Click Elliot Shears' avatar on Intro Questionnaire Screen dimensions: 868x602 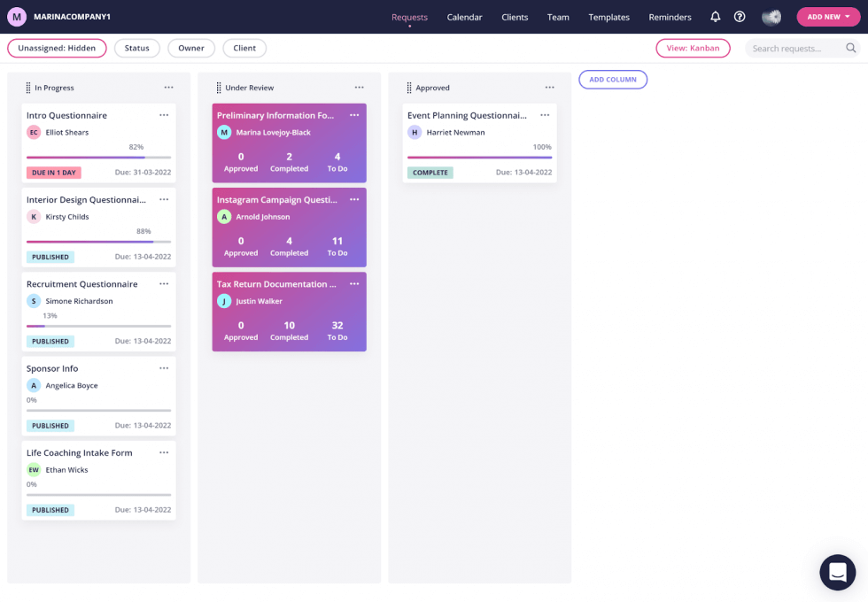click(32, 132)
